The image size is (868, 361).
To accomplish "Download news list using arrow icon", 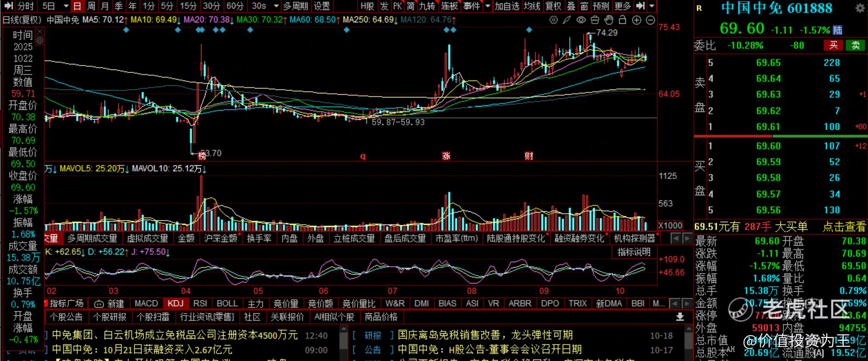I will point(680,317).
